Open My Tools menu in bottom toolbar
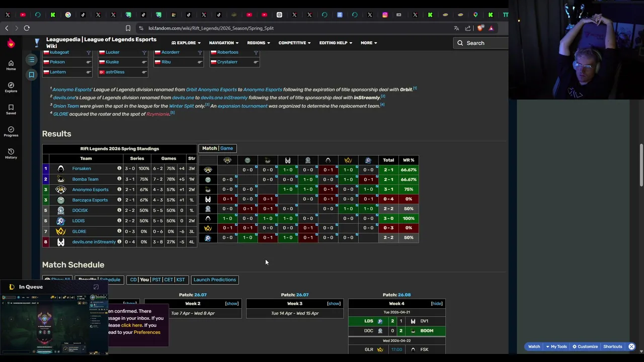Image resolution: width=644 pixels, height=362 pixels. pyautogui.click(x=556, y=346)
